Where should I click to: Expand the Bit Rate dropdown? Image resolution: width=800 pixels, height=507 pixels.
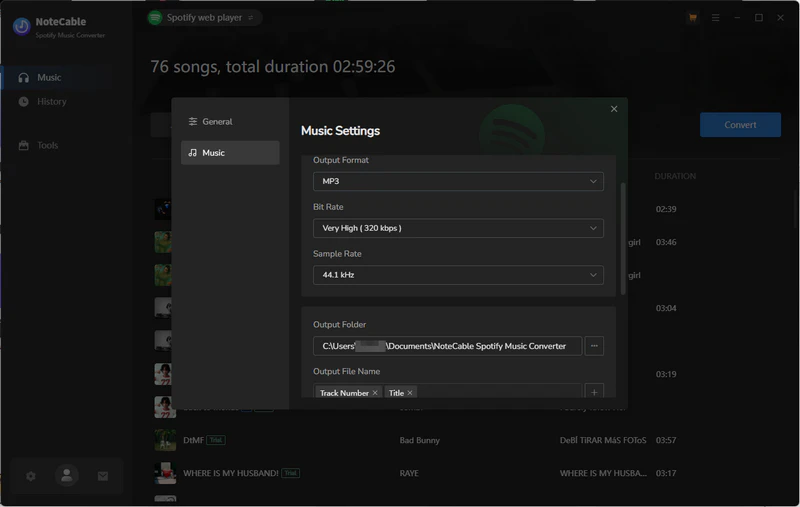[x=458, y=228]
